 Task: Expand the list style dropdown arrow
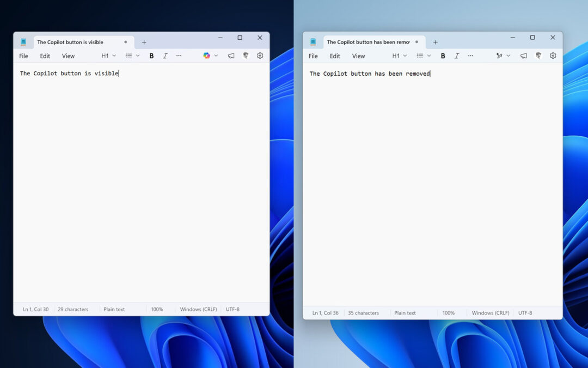pyautogui.click(x=137, y=55)
